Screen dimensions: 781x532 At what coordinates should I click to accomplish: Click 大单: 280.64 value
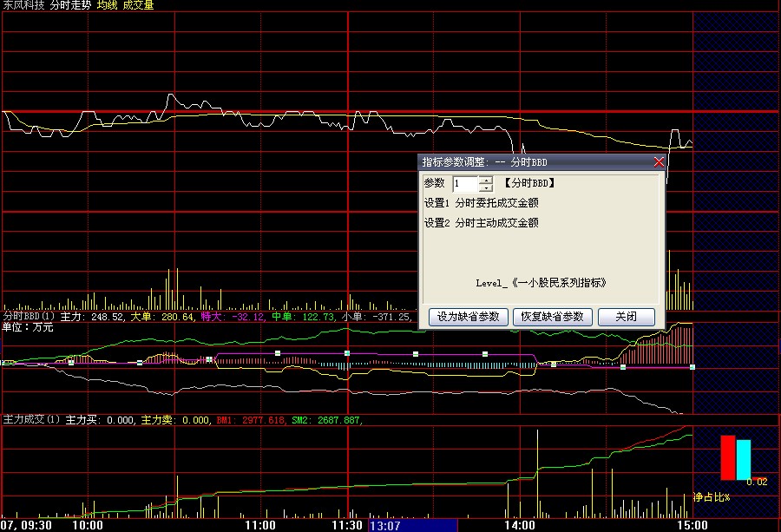162,316
